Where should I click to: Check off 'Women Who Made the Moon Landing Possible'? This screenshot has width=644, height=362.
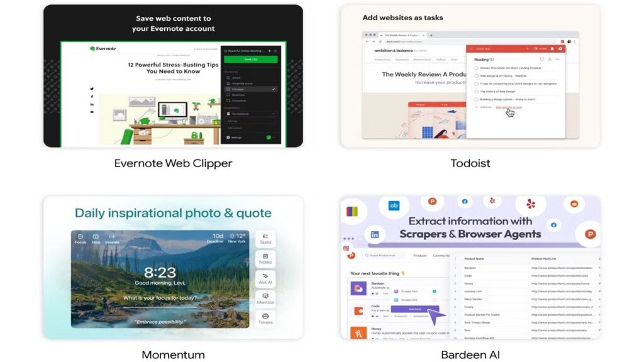point(477,68)
